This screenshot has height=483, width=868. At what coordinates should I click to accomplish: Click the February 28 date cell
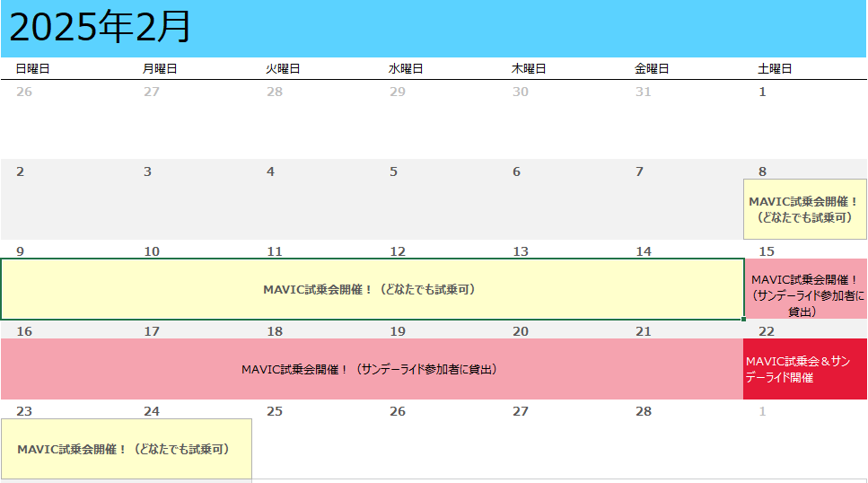pyautogui.click(x=644, y=411)
